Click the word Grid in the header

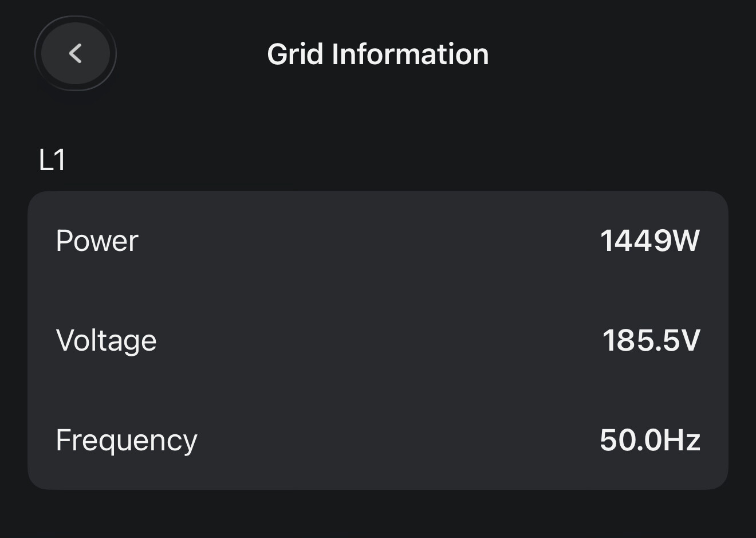click(x=295, y=54)
